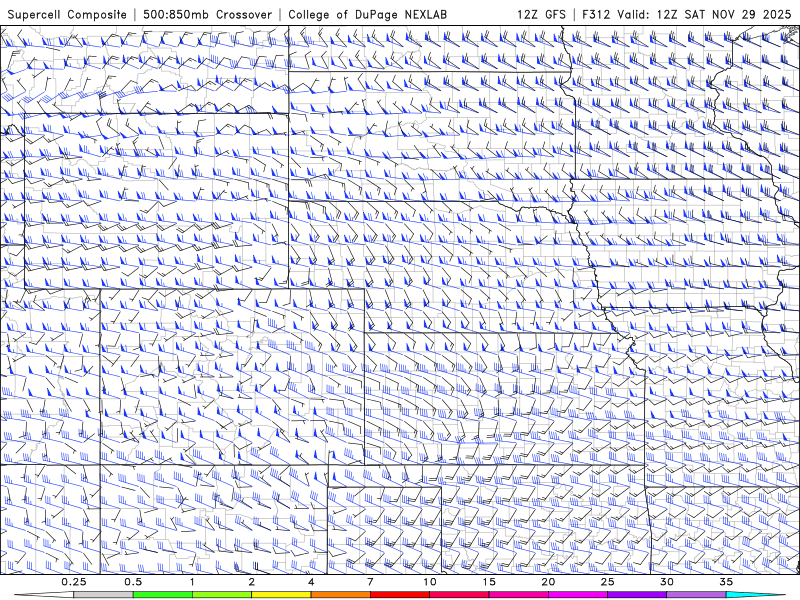Click the yellow legend swatch between 2 and 4
800x600 pixels.
click(281, 595)
